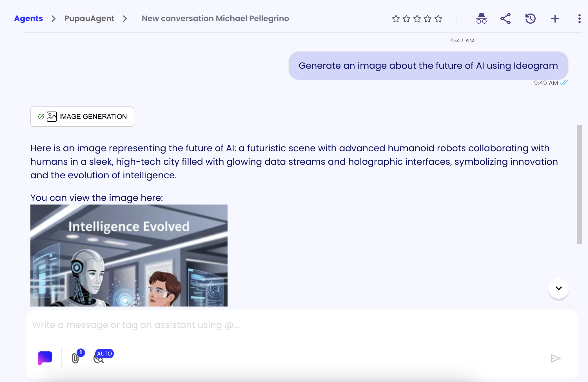Open the three-dot more options menu

(x=579, y=19)
